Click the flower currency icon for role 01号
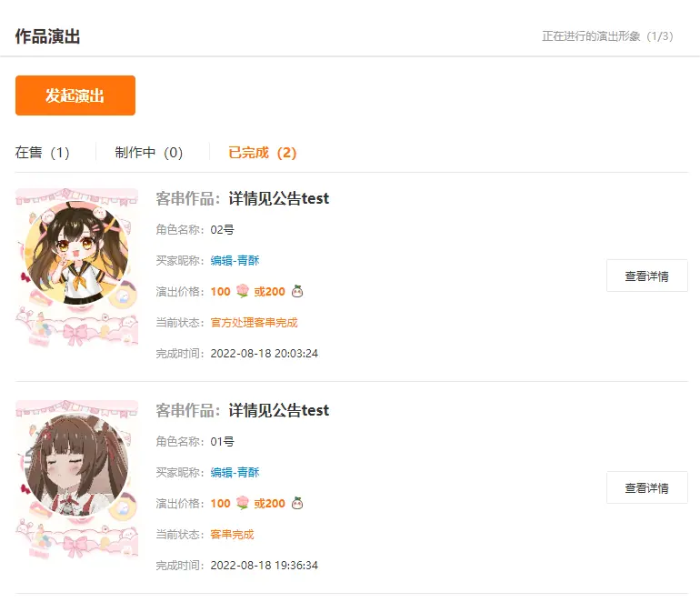 (243, 503)
